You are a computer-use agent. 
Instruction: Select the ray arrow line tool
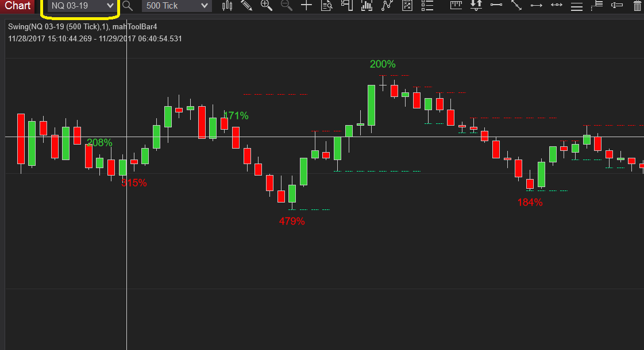pyautogui.click(x=537, y=5)
